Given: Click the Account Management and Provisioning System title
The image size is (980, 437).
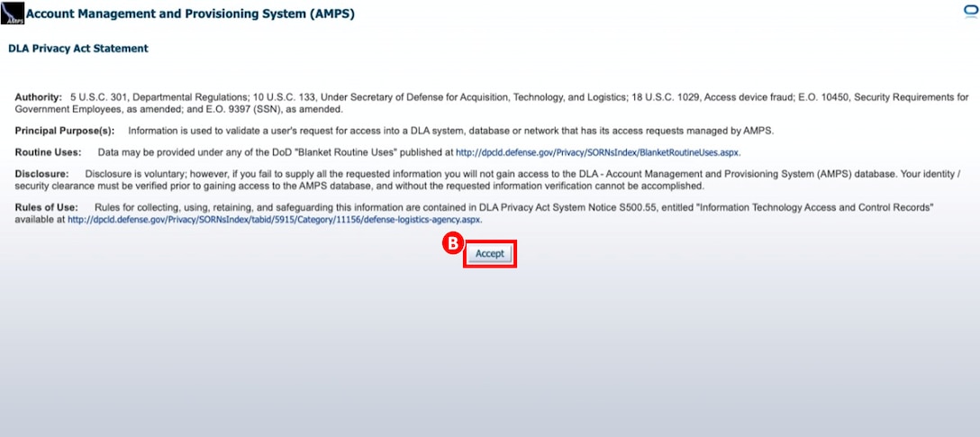Looking at the screenshot, I should (x=190, y=14).
